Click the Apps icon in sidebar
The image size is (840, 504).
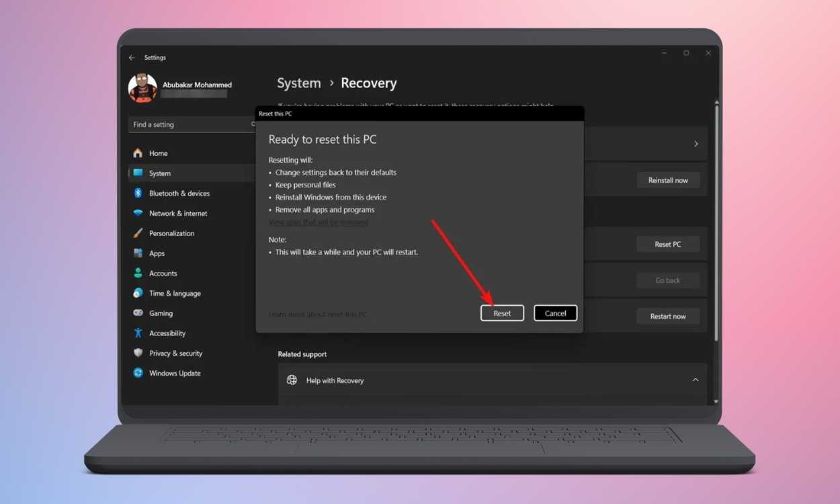(x=138, y=253)
